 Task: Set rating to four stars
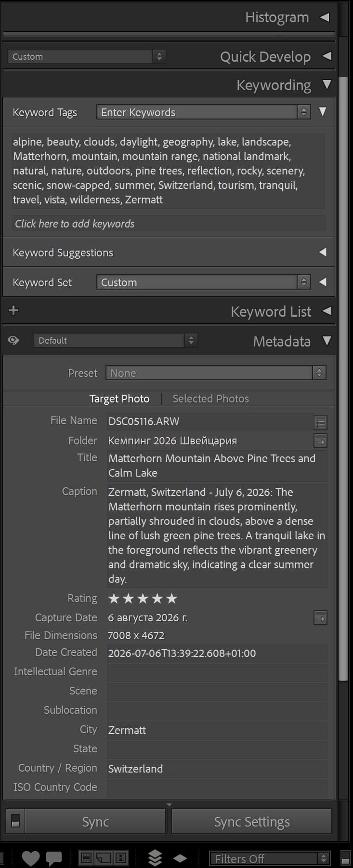point(157,599)
